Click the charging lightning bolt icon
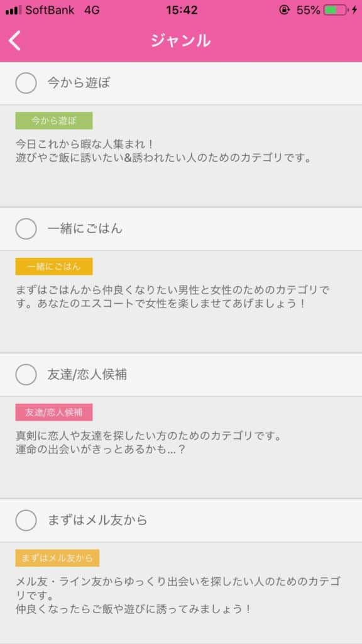Screen dimensions: 362x644 click(354, 9)
